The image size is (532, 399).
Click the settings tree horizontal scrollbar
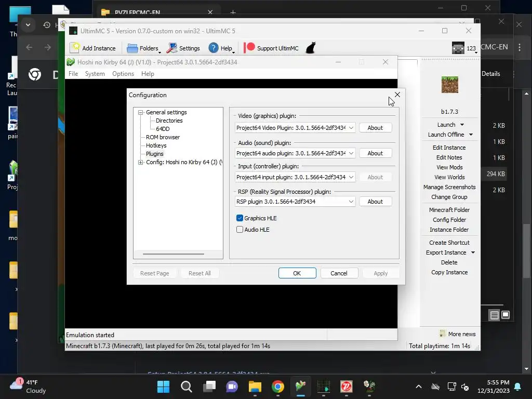click(x=174, y=254)
